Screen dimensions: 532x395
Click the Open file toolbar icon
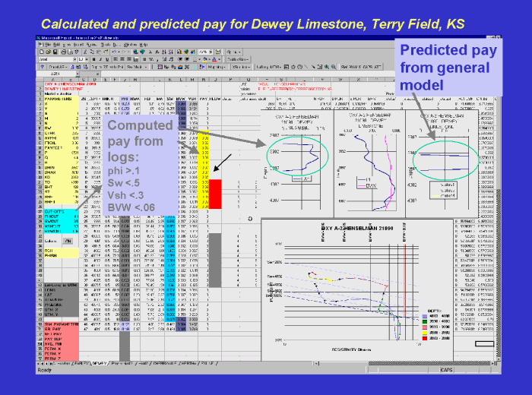(47, 52)
